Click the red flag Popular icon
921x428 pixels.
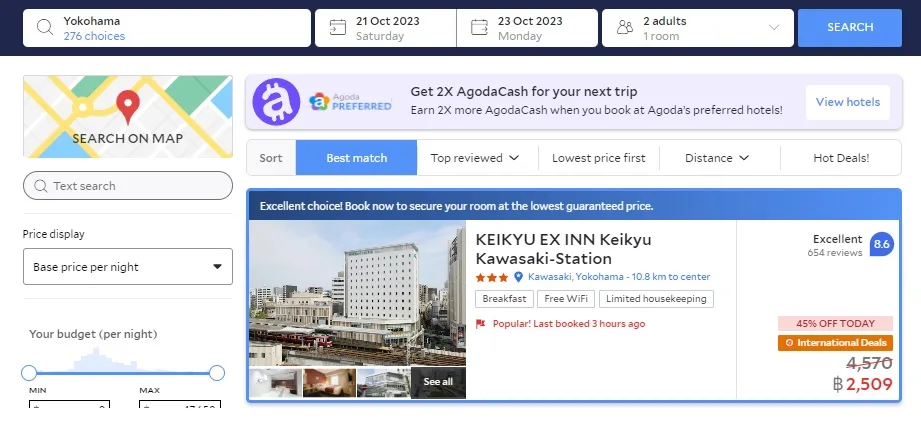[480, 323]
